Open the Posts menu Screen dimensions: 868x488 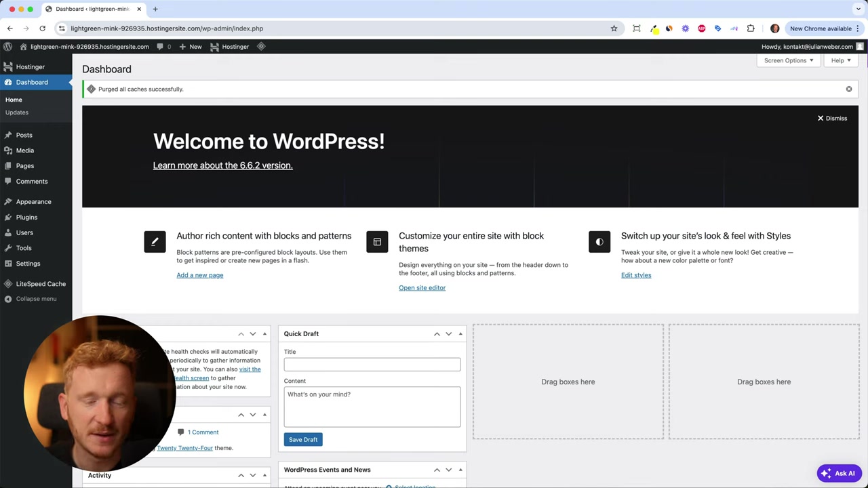tap(36, 135)
